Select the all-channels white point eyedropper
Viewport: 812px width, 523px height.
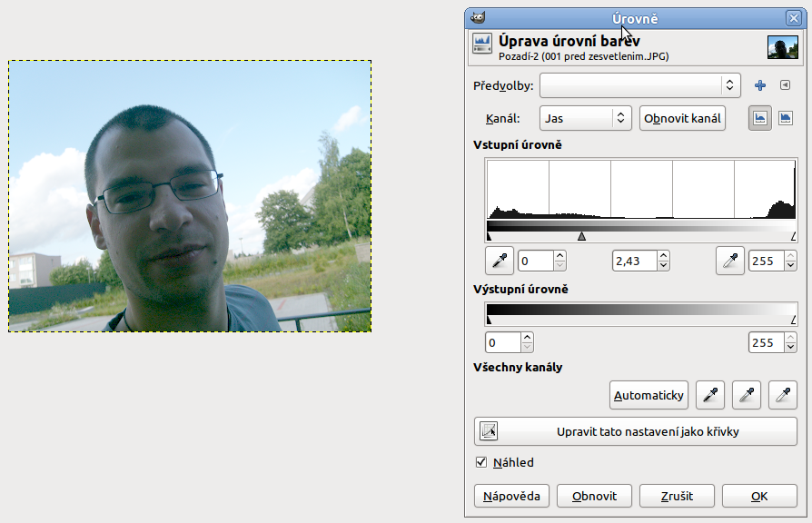point(783,395)
